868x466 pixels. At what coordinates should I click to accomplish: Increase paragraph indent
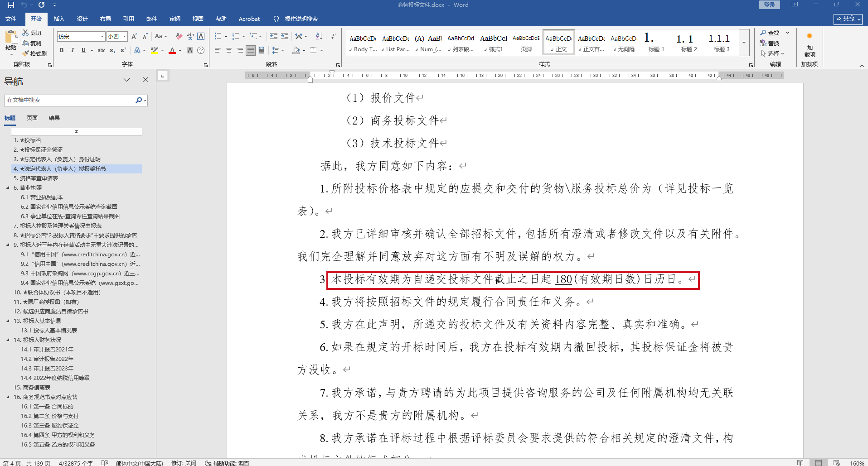(285, 36)
